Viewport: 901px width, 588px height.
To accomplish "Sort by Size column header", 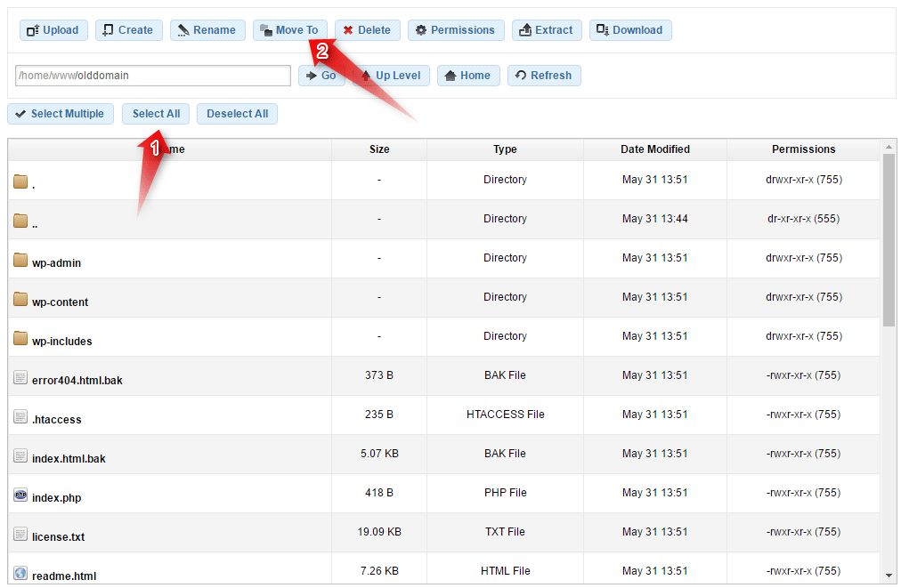I will pos(379,149).
